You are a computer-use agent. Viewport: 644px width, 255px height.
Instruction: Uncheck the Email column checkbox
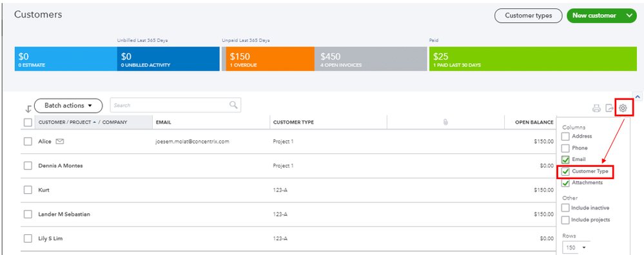click(x=565, y=160)
